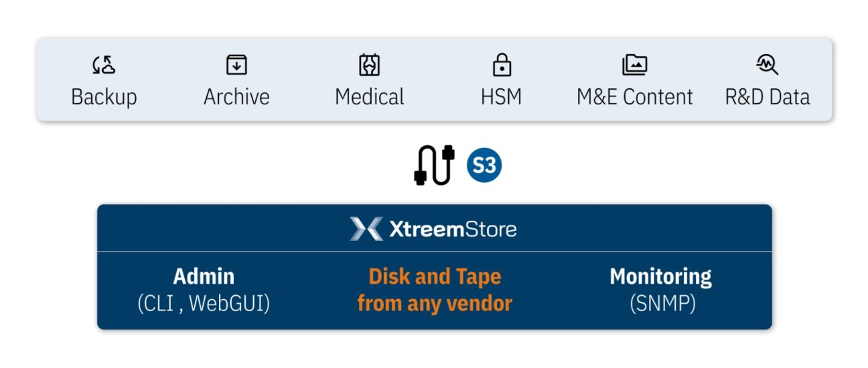Screen dimensions: 868x368
Task: Click the R&D Data magnifier icon
Action: pyautogui.click(x=767, y=65)
